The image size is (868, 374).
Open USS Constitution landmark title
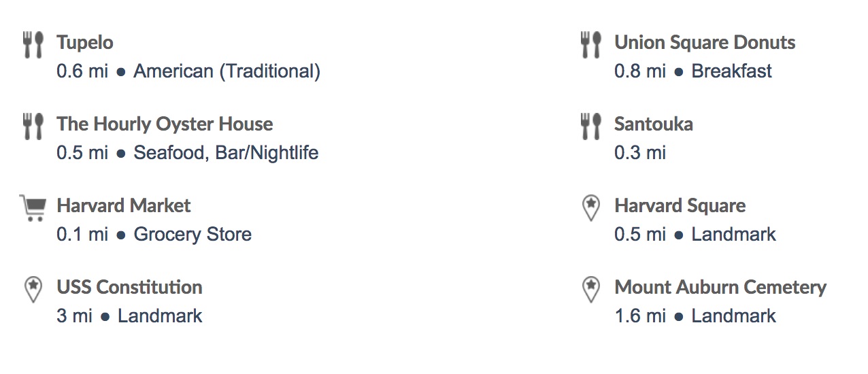click(130, 288)
